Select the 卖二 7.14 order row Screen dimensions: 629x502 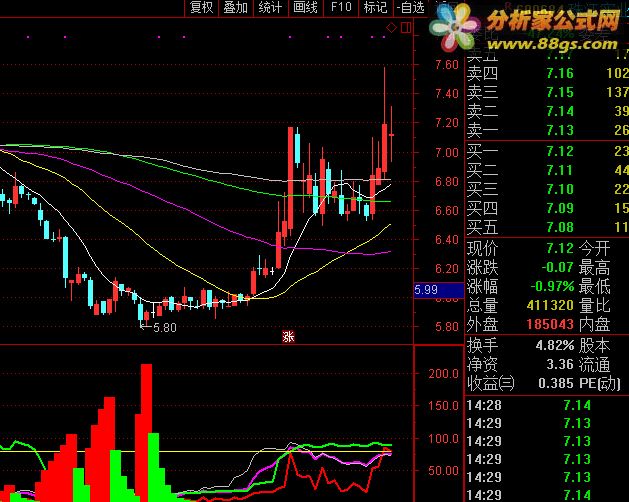[547, 111]
